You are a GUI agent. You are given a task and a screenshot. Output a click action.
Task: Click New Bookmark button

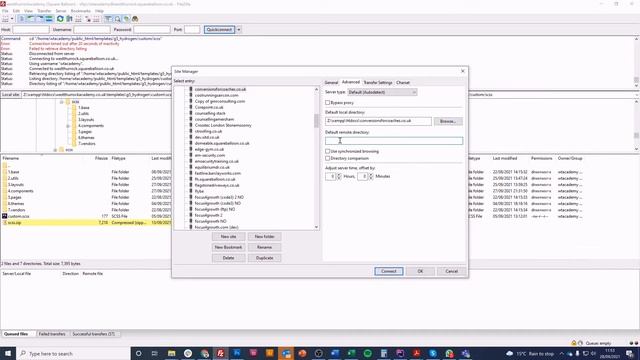229,247
